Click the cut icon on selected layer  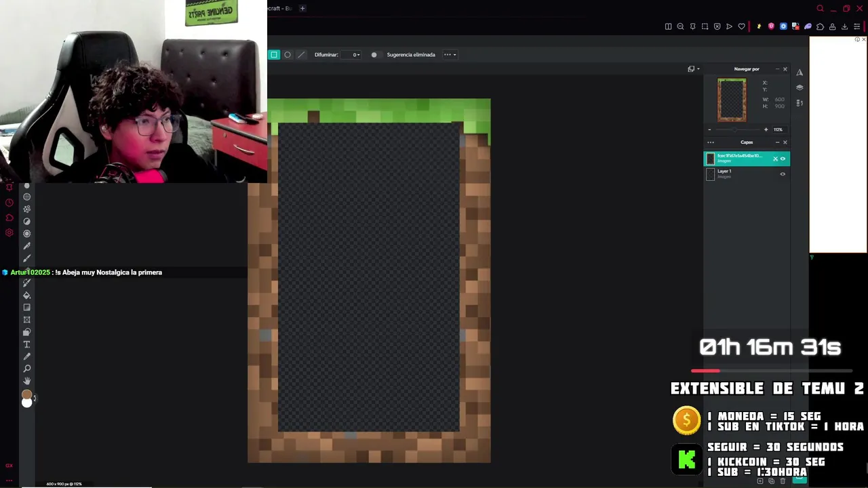pyautogui.click(x=775, y=159)
